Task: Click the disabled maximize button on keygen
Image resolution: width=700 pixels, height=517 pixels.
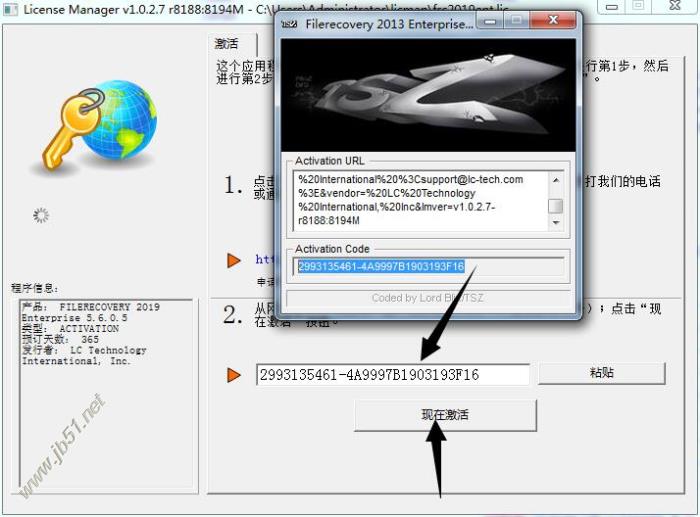Action: coord(517,21)
